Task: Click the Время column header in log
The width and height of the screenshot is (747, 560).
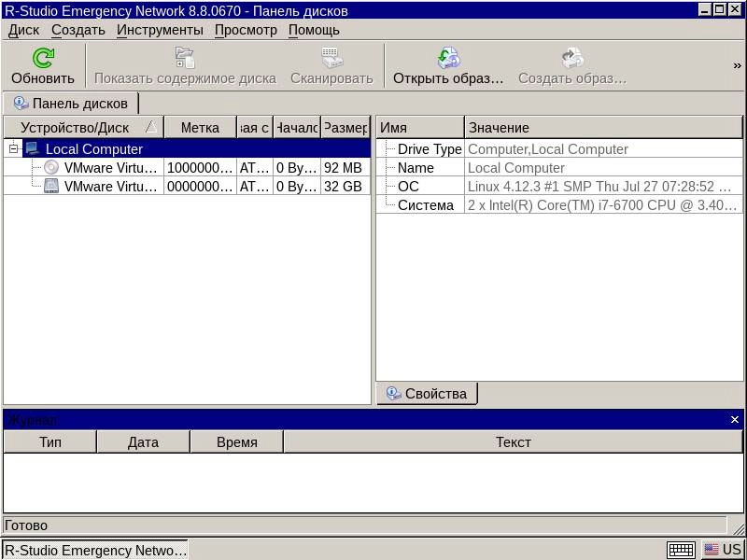Action: [x=237, y=441]
